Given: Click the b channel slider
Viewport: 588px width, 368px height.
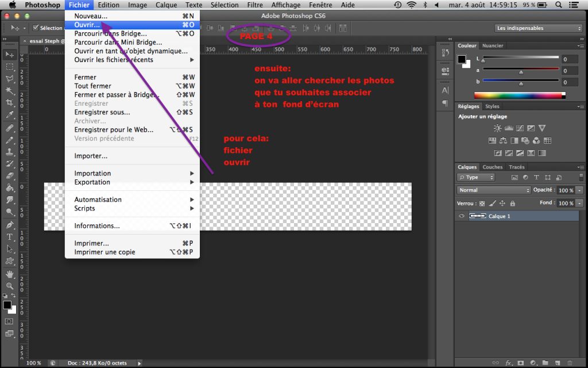Looking at the screenshot, I should click(520, 80).
